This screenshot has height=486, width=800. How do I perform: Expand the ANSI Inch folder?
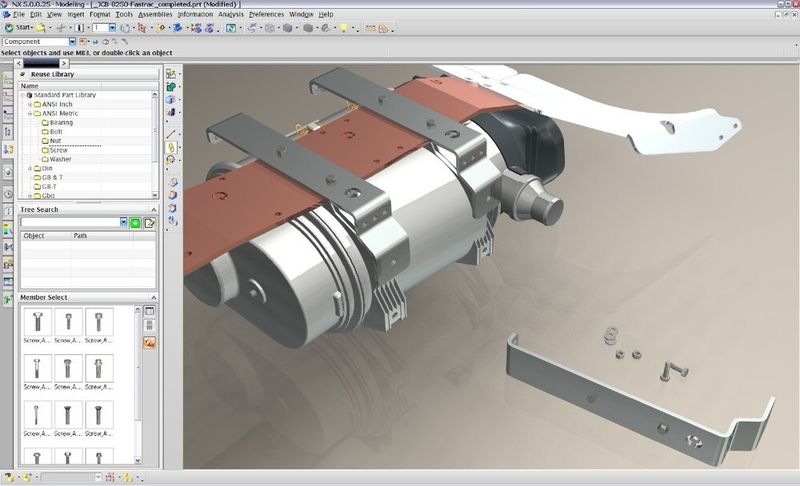coord(28,104)
